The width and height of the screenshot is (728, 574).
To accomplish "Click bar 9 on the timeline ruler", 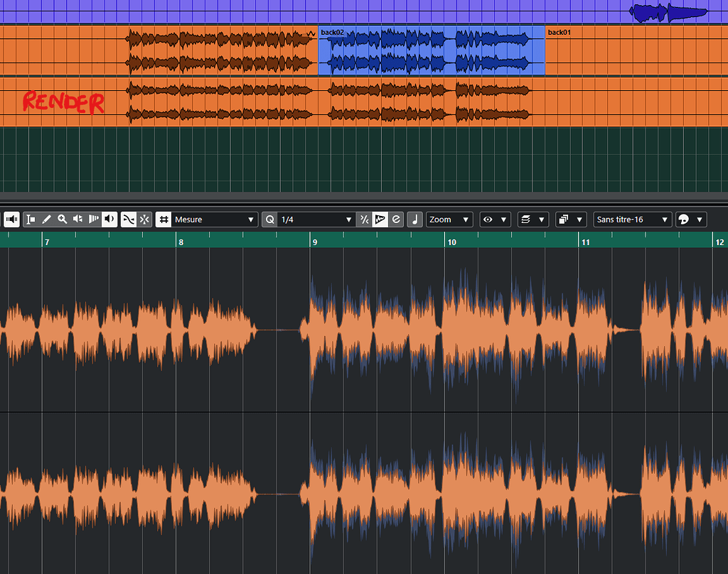I will point(314,242).
